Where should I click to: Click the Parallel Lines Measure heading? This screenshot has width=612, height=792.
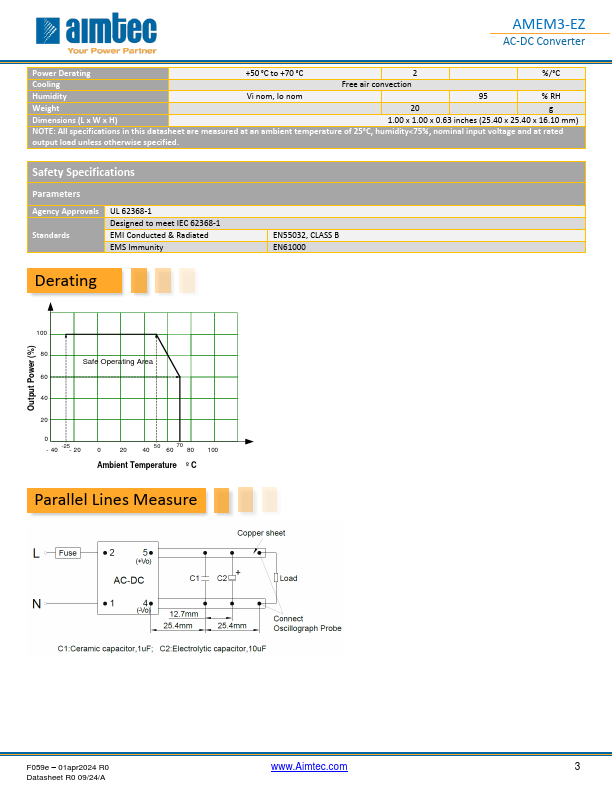tap(116, 499)
